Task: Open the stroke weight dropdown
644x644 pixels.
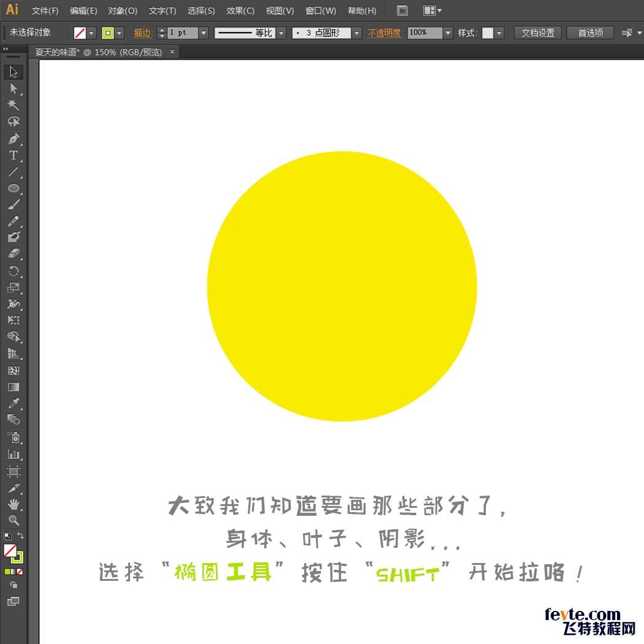Action: tap(204, 33)
